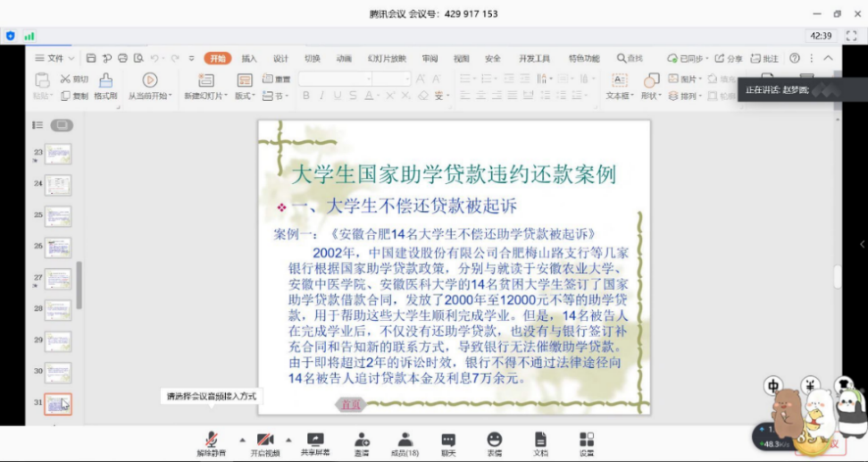Click the slide panel vertical scrollbar
The image size is (868, 462).
click(79, 286)
